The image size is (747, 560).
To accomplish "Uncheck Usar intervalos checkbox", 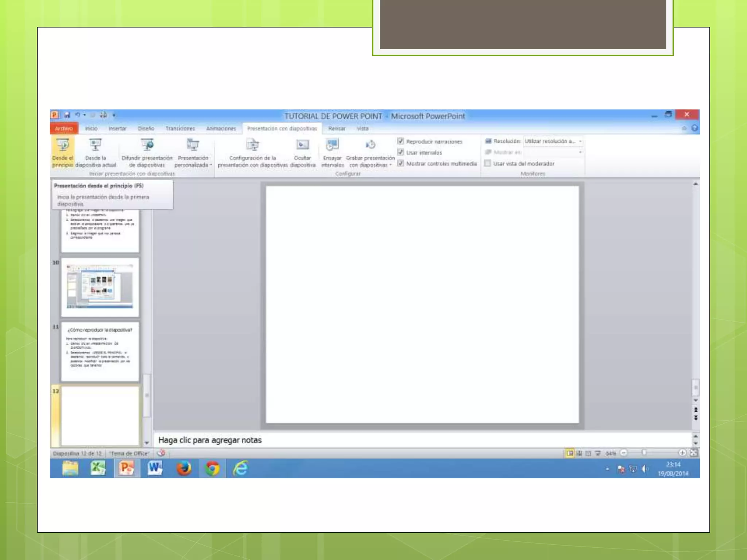I will click(x=400, y=152).
